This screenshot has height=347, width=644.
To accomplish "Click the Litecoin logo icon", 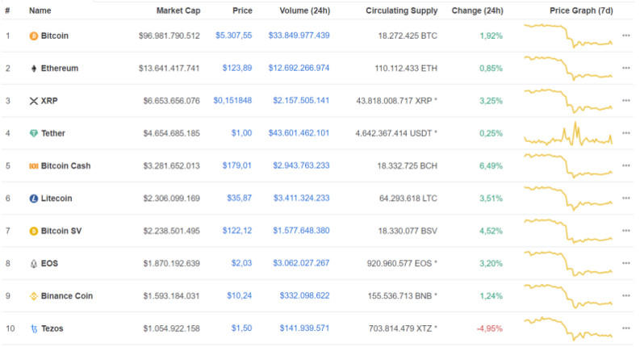I will (34, 199).
